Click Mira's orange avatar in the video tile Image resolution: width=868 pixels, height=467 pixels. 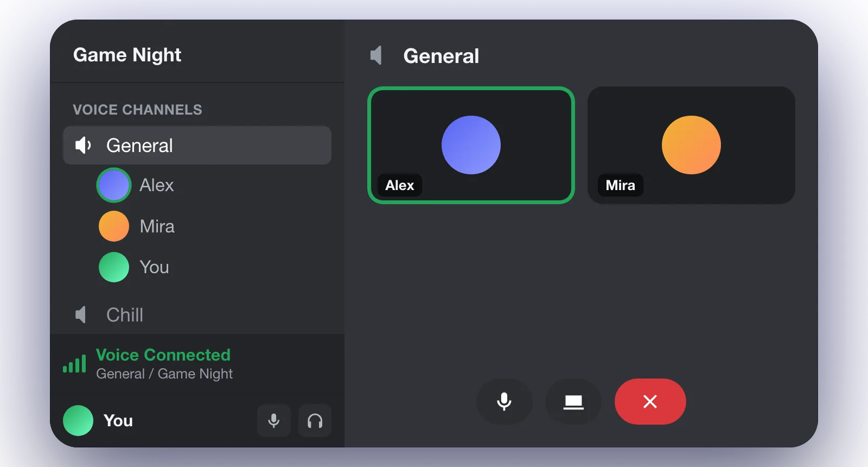click(x=691, y=145)
